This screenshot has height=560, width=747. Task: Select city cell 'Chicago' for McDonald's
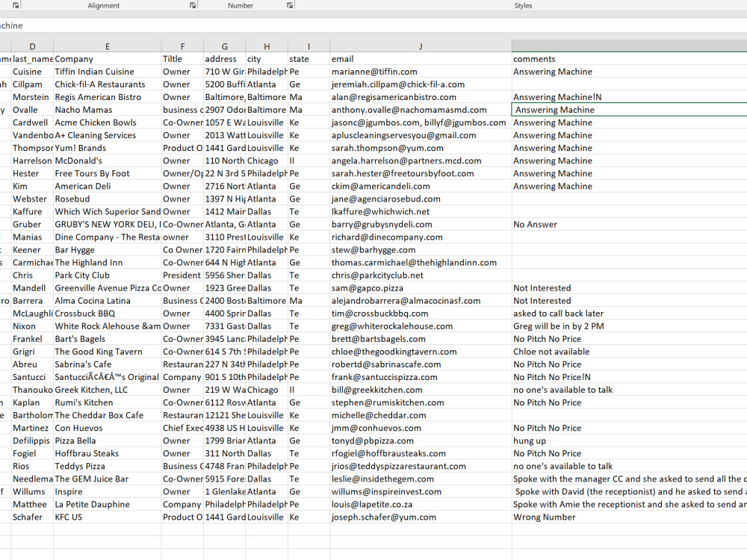tap(267, 161)
